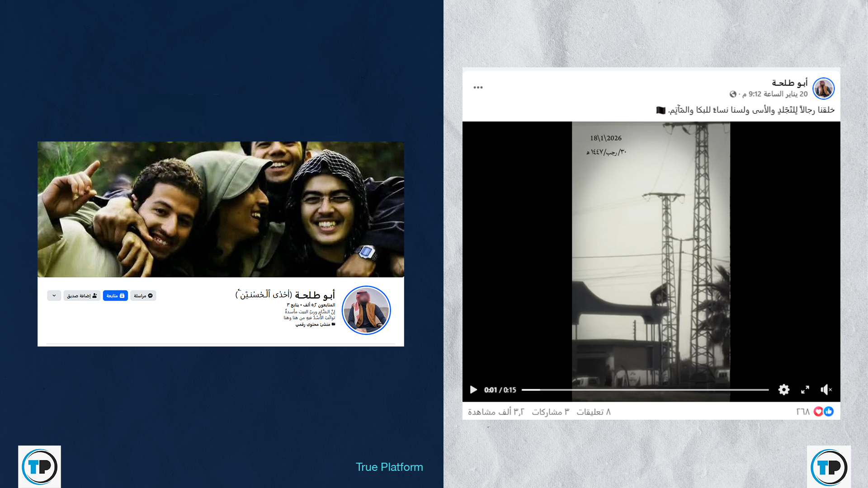
Task: Expand the profile more-actions chevron dropdown
Action: [x=54, y=296]
